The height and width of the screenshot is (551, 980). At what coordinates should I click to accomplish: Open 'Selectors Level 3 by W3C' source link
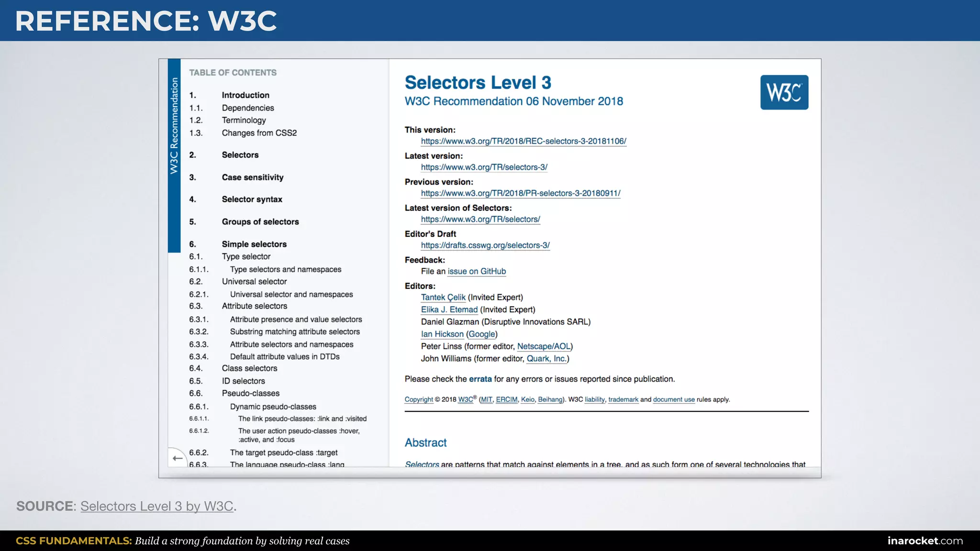tap(156, 506)
